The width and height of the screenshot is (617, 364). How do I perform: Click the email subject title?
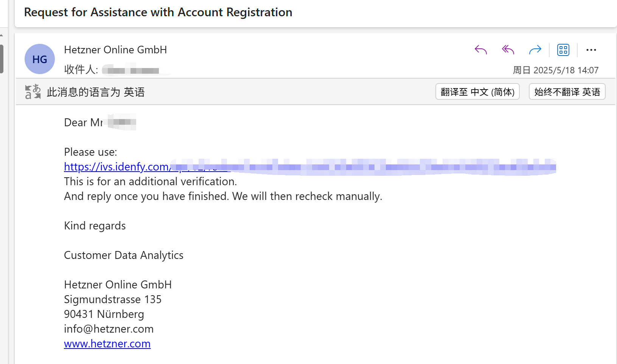(x=158, y=12)
